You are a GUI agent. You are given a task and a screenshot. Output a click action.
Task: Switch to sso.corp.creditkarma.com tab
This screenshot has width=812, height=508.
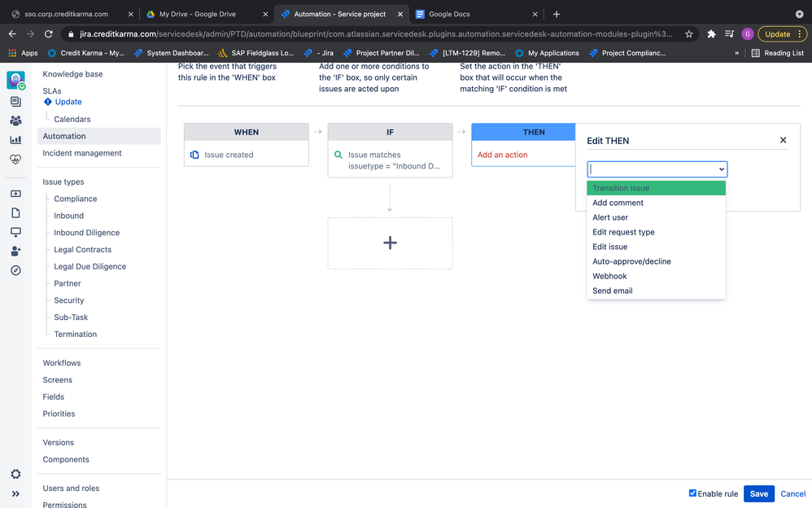(72, 14)
